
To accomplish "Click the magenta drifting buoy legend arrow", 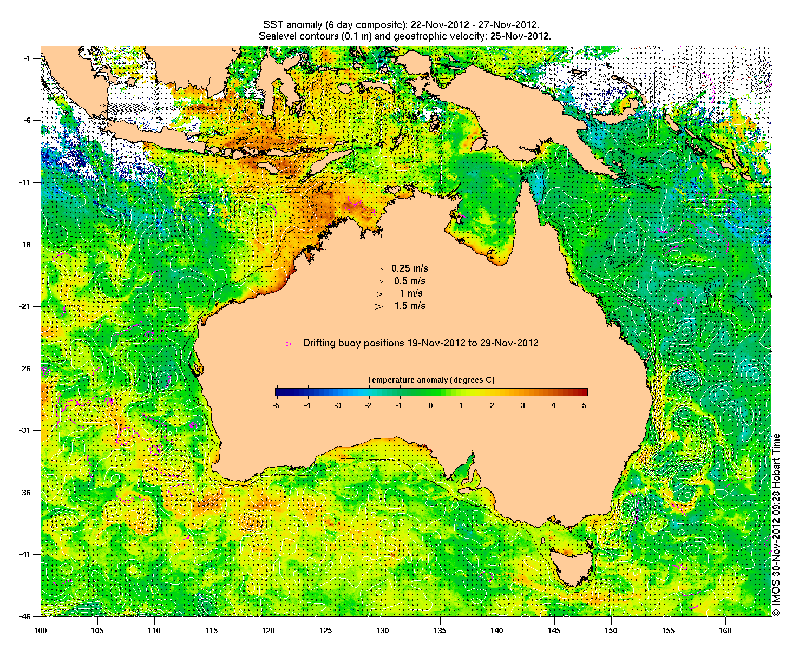I will pyautogui.click(x=289, y=344).
